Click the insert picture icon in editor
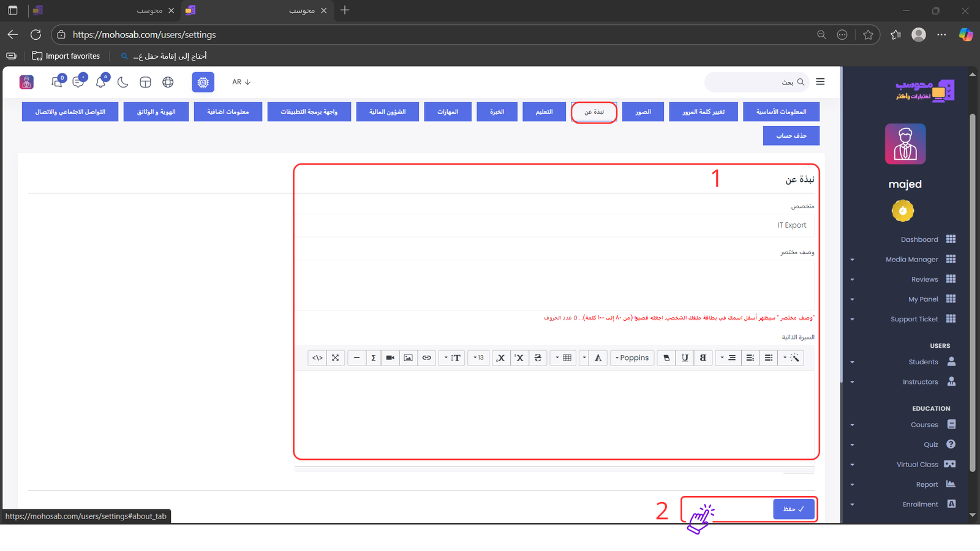This screenshot has width=980, height=551. (x=409, y=358)
